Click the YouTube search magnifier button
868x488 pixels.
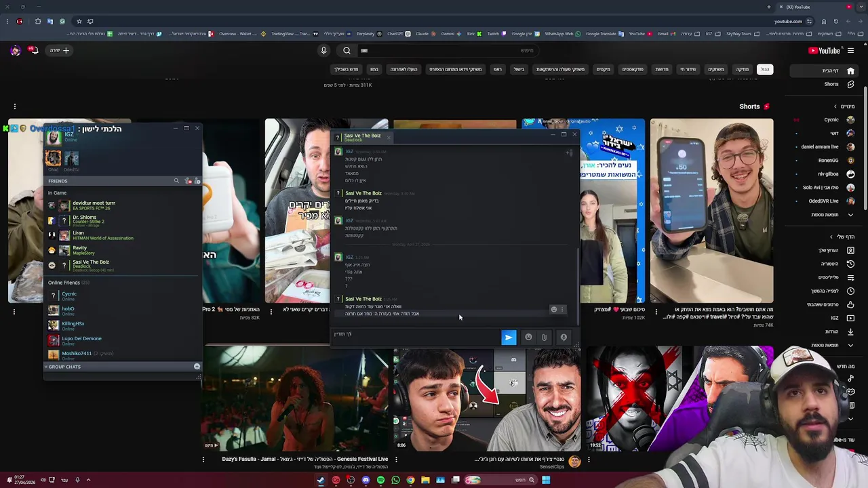[x=347, y=50]
